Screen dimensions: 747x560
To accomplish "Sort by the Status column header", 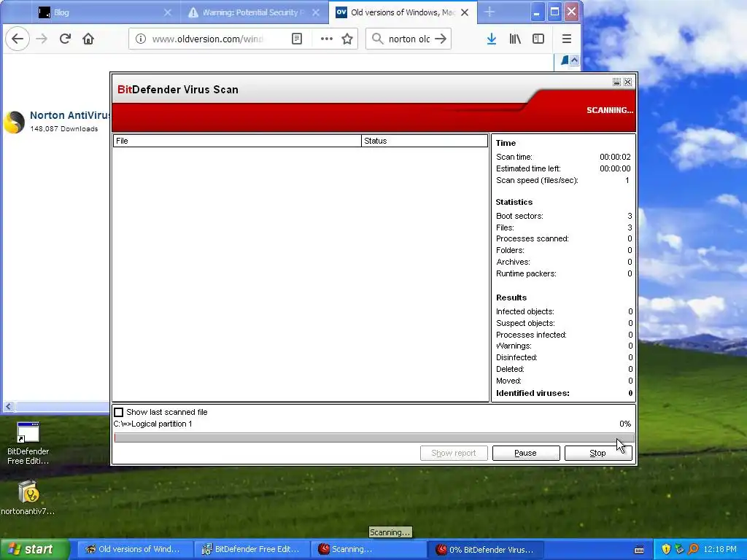I will (425, 141).
